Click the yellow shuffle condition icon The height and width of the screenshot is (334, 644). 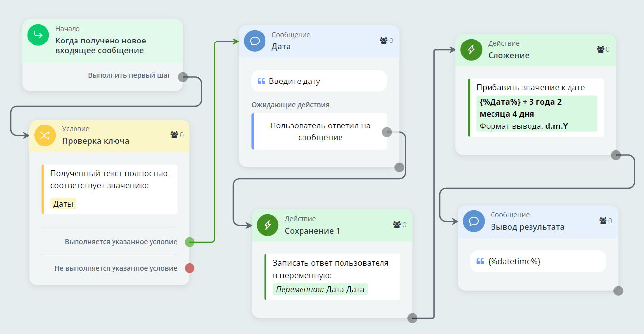[45, 136]
